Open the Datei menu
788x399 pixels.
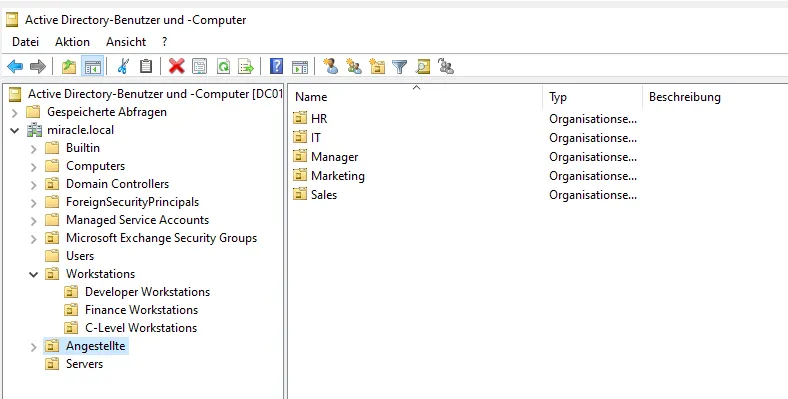click(x=25, y=42)
